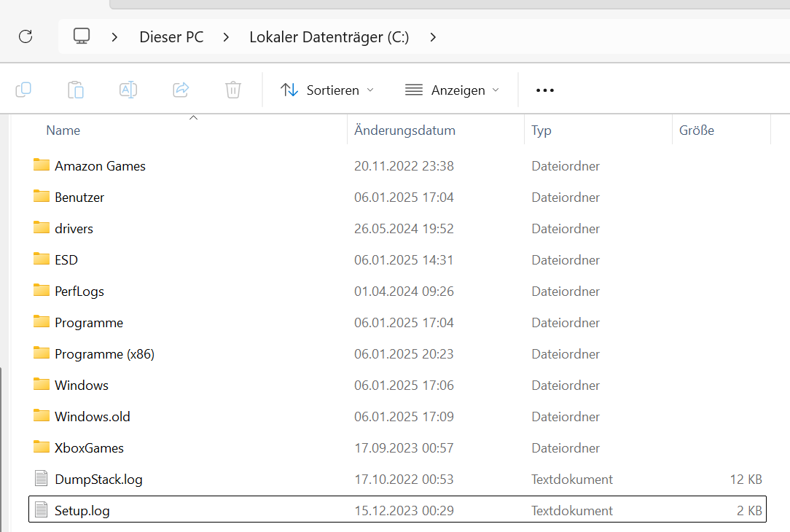Select the XboxGames folder name
This screenshot has height=532, width=790.
click(89, 448)
